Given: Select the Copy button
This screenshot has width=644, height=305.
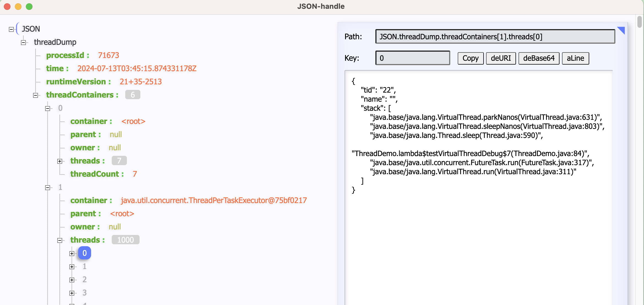Looking at the screenshot, I should point(470,58).
